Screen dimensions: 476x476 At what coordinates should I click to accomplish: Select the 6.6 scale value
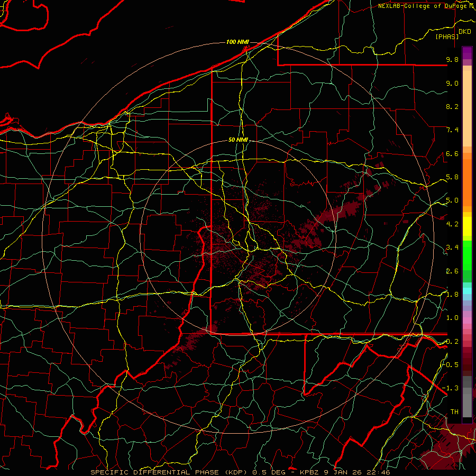(x=452, y=153)
